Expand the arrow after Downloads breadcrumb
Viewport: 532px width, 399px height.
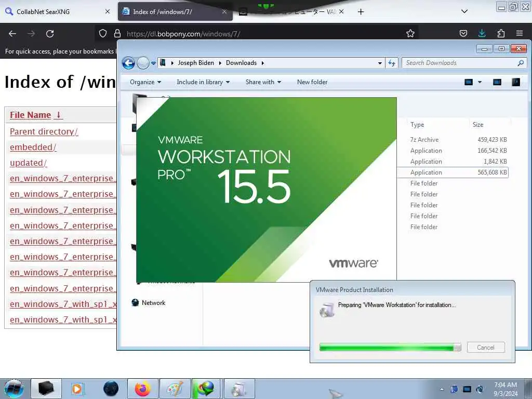[x=262, y=63]
